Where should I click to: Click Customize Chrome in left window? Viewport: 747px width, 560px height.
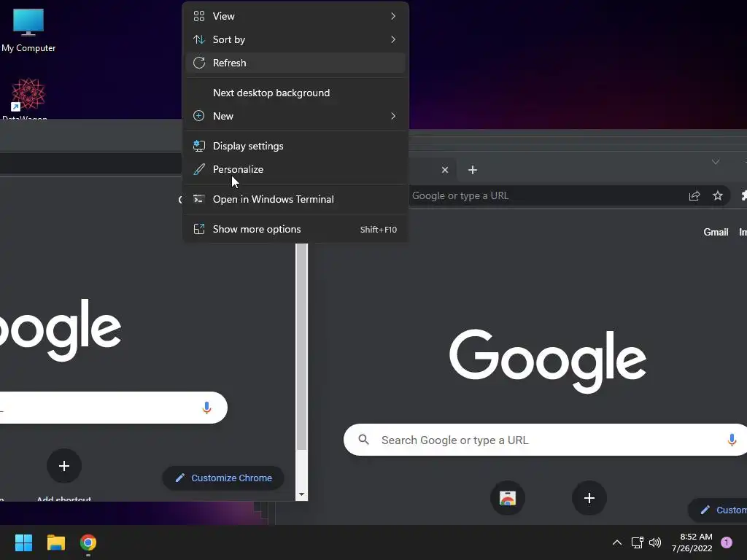pyautogui.click(x=223, y=478)
